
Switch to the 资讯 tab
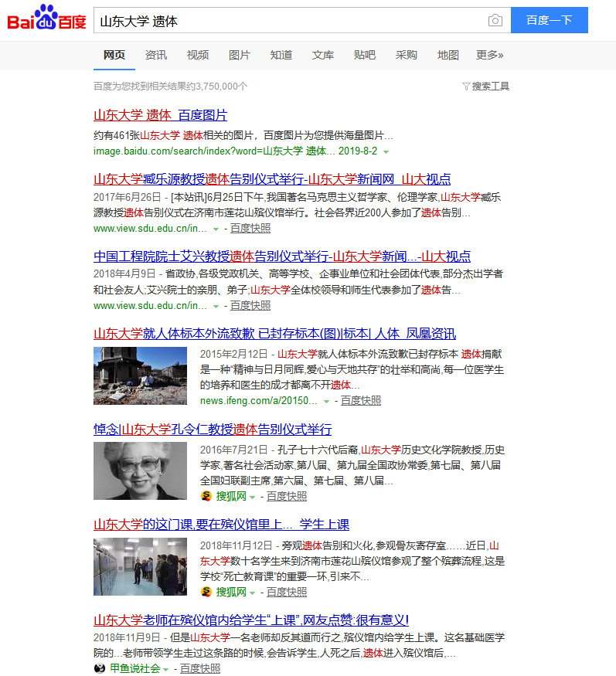(x=155, y=55)
